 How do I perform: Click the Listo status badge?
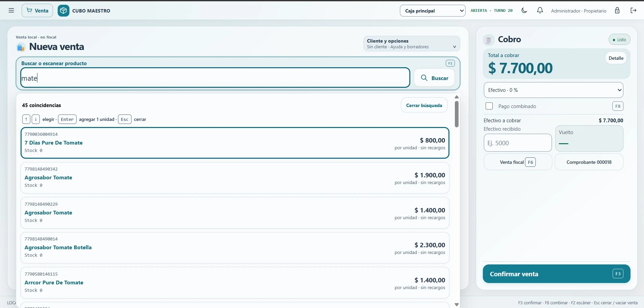(x=619, y=40)
